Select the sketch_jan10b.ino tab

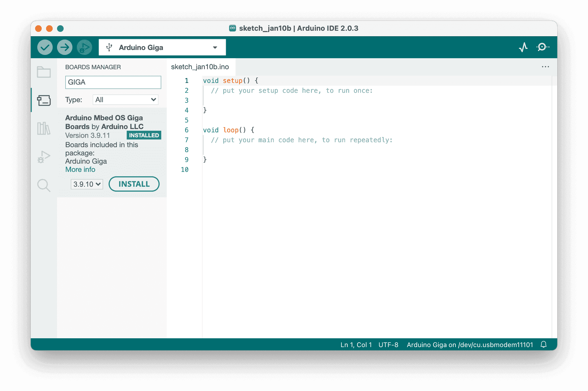pyautogui.click(x=200, y=67)
